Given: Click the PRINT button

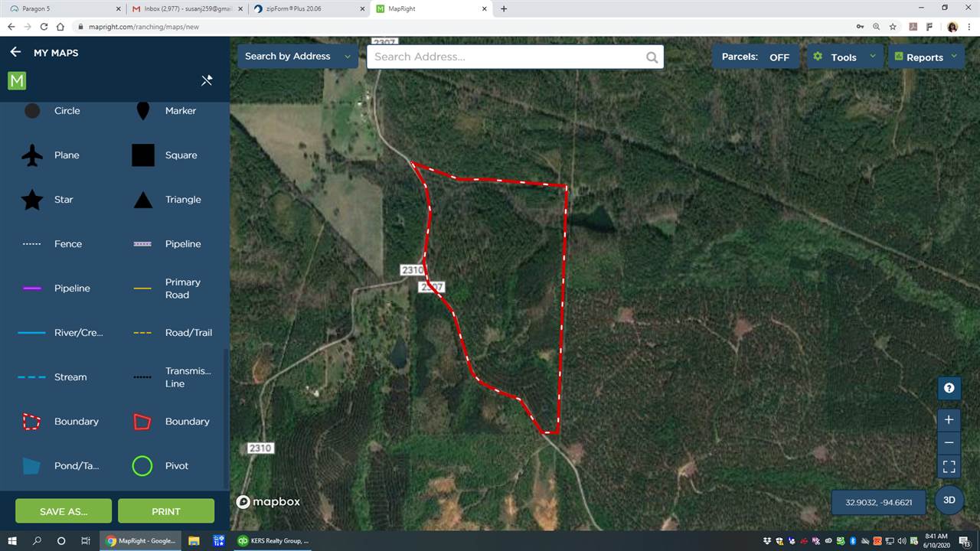Looking at the screenshot, I should pyautogui.click(x=166, y=511).
